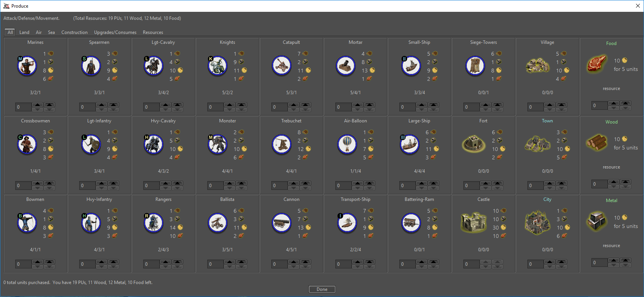Viewport: 644px width, 297px height.
Task: Open the Resources tab
Action: pos(153,32)
